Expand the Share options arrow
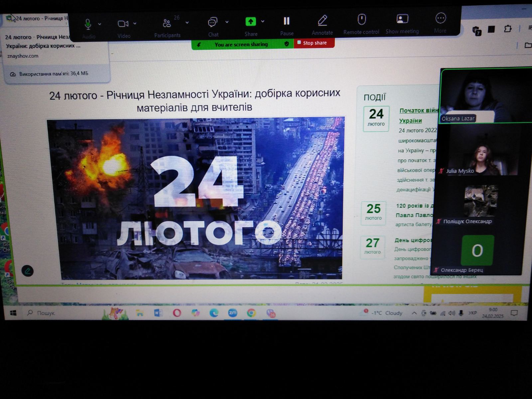This screenshot has height=399, width=532. 263,22
